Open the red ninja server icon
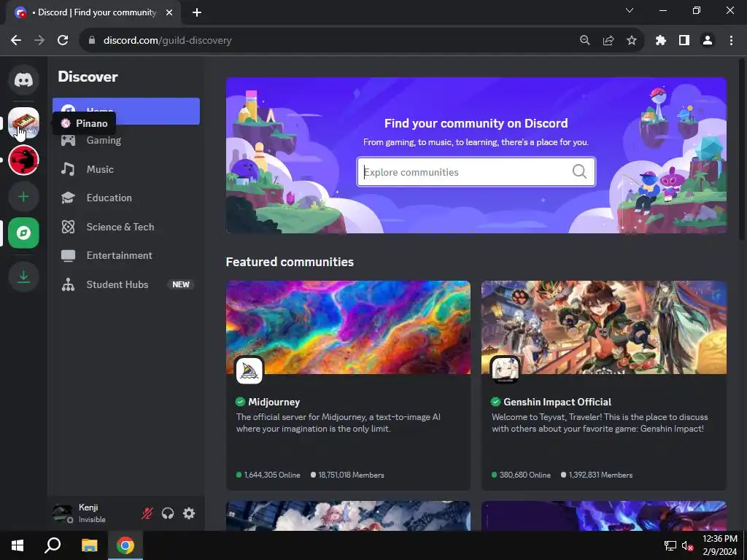Screen dimensions: 747x560 coord(23,160)
